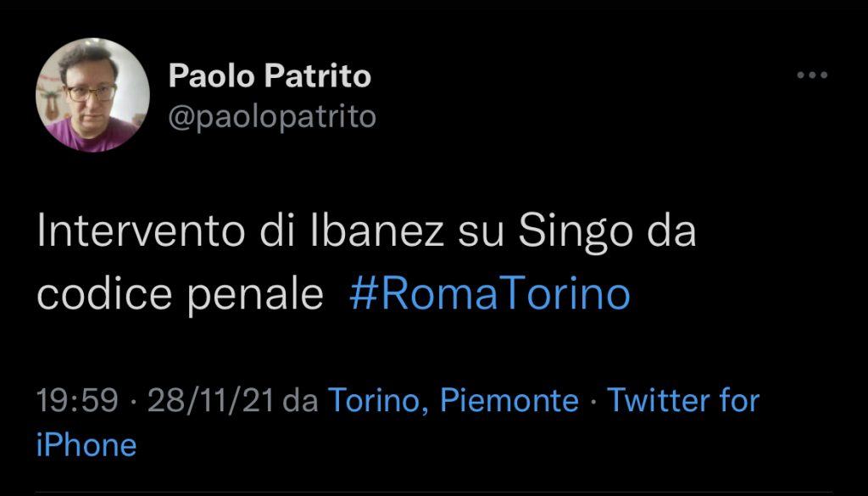Image resolution: width=868 pixels, height=496 pixels.
Task: Click the word Intervento in the tweet
Action: [143, 233]
